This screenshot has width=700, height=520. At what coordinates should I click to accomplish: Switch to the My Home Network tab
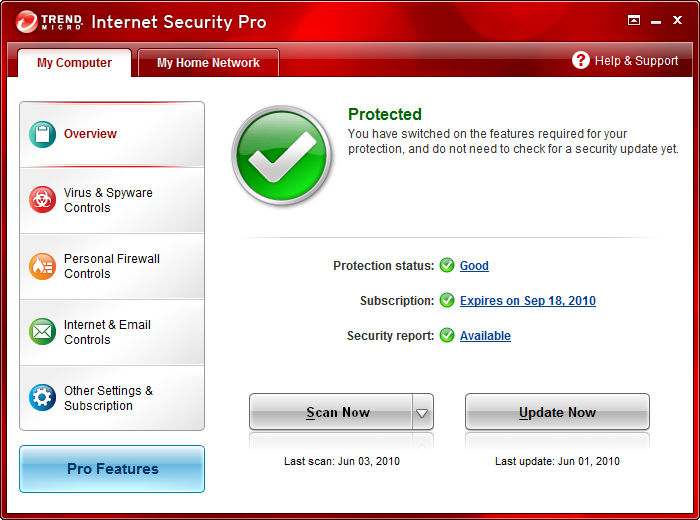pyautogui.click(x=208, y=63)
